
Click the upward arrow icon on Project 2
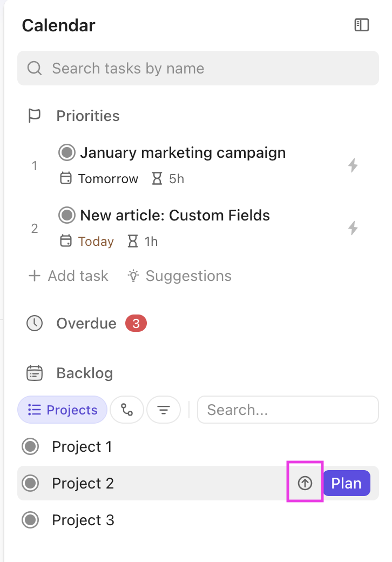click(x=305, y=483)
